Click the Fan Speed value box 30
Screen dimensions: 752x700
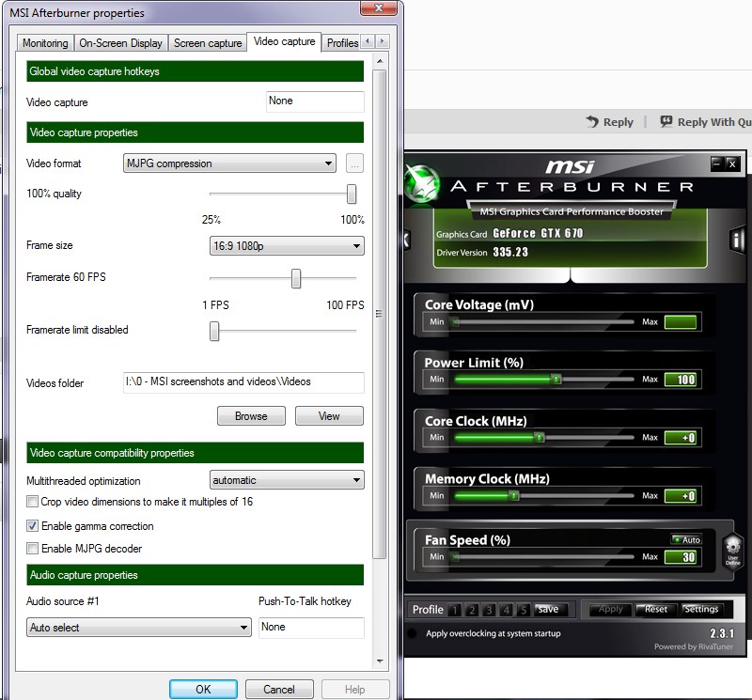pos(681,556)
